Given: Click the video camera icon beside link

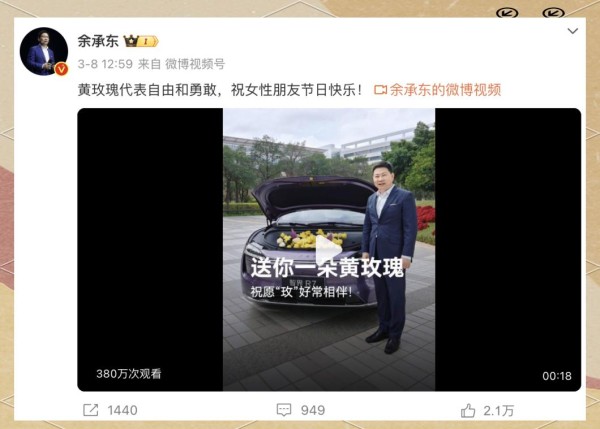Looking at the screenshot, I should (x=380, y=90).
